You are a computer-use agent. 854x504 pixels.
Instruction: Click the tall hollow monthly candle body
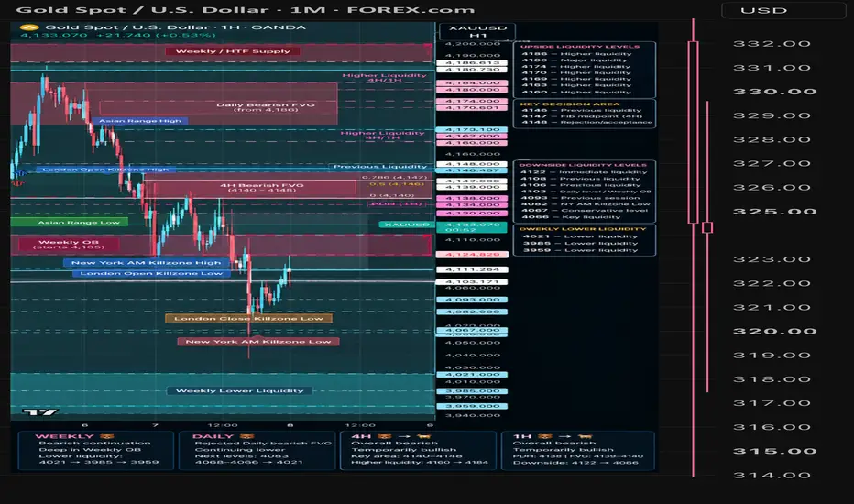(694, 132)
